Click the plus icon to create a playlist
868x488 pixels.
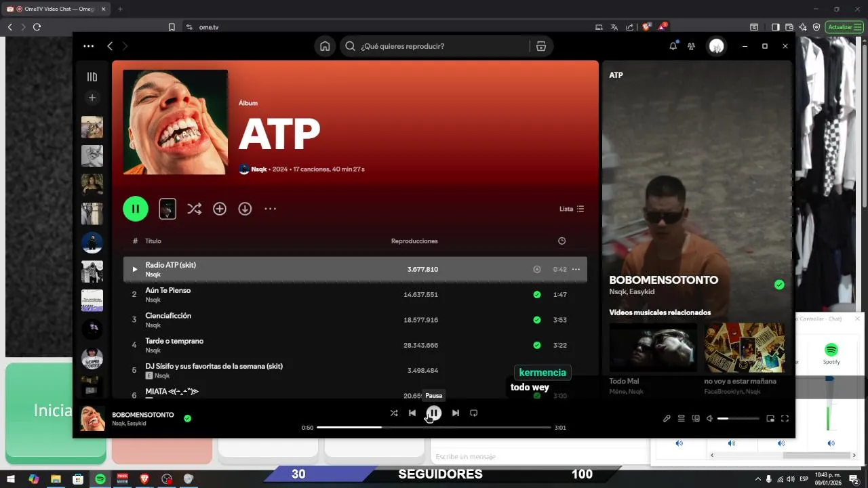point(92,98)
